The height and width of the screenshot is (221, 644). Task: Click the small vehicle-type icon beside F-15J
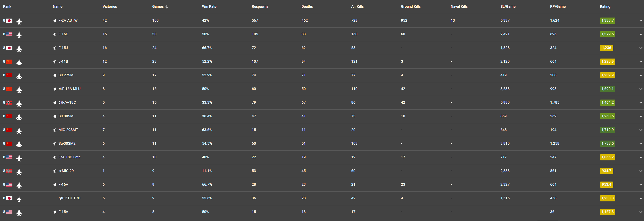point(55,48)
